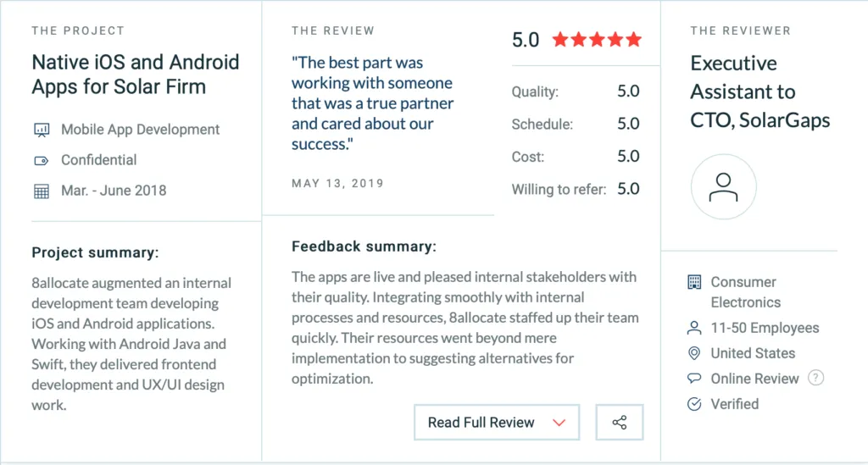Click the Confidential price tag icon

click(42, 161)
